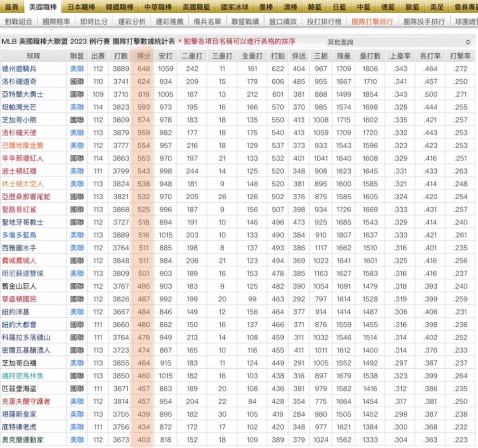The height and width of the screenshot is (448, 478).
Task: Open the 克里夫蘭守護者 team link
Action: coord(26,401)
